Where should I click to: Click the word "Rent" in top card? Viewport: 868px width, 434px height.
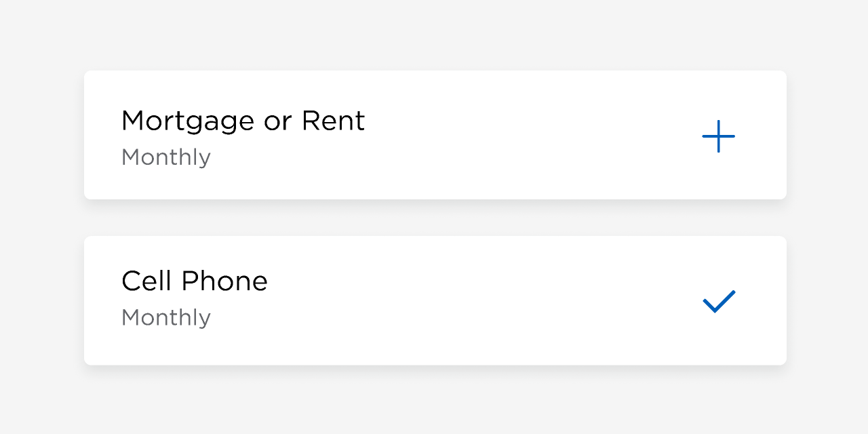click(x=333, y=121)
